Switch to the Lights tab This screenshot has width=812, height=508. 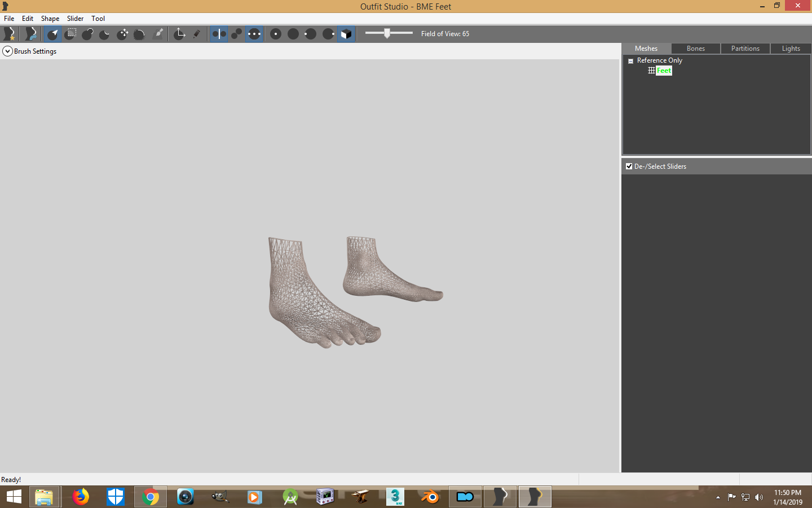click(791, 49)
